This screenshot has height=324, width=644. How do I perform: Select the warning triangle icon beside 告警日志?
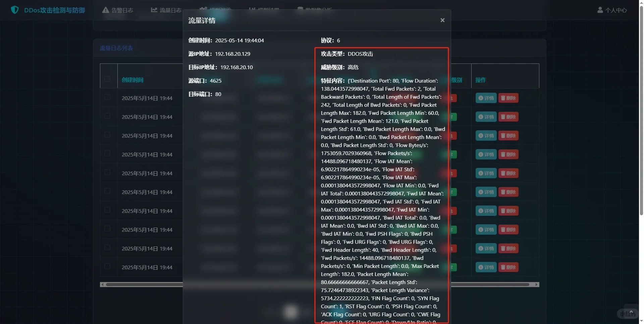coord(105,10)
